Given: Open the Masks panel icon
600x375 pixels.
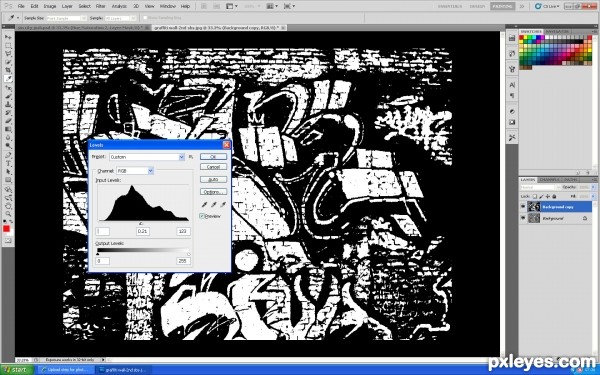Looking at the screenshot, I should coord(512,122).
